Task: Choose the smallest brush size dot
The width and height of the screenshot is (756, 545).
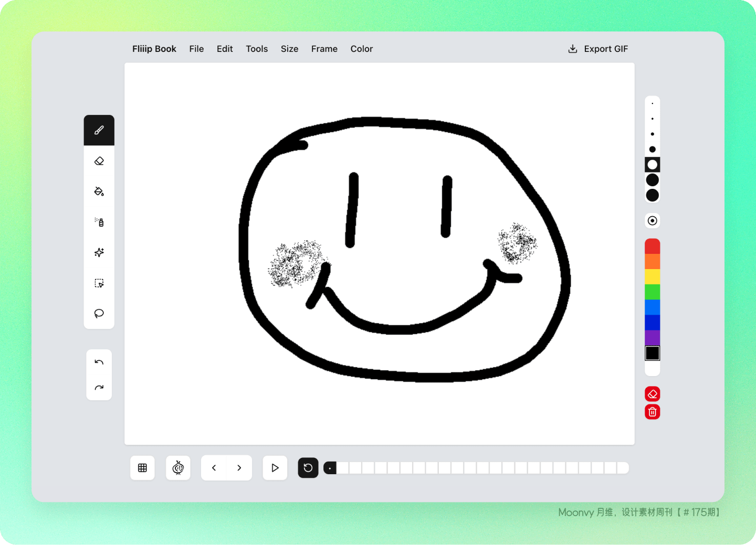Action: click(653, 103)
